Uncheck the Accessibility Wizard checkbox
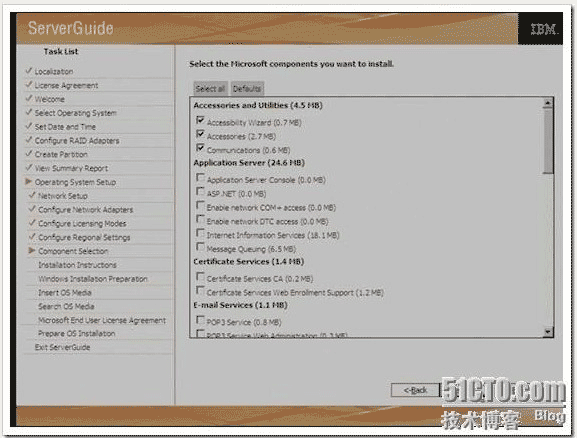 pos(200,120)
